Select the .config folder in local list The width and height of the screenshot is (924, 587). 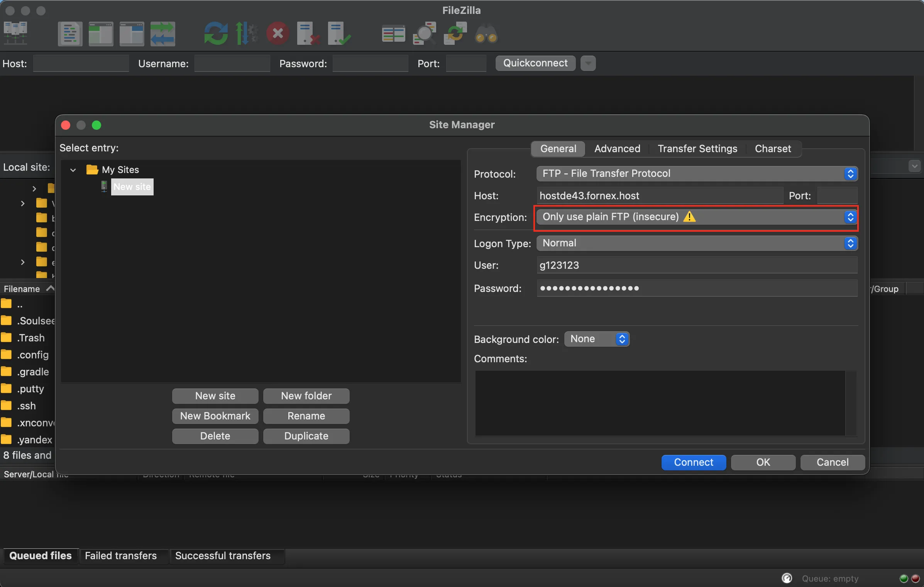pos(27,355)
